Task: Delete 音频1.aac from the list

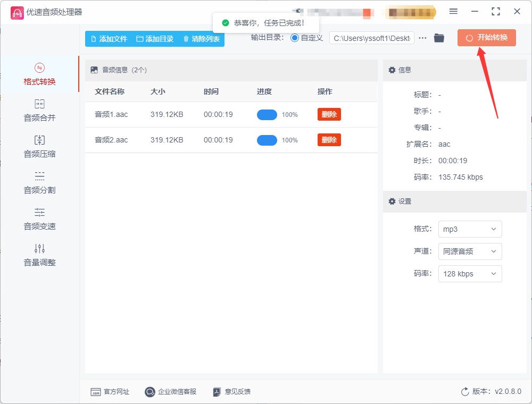Action: coord(329,115)
